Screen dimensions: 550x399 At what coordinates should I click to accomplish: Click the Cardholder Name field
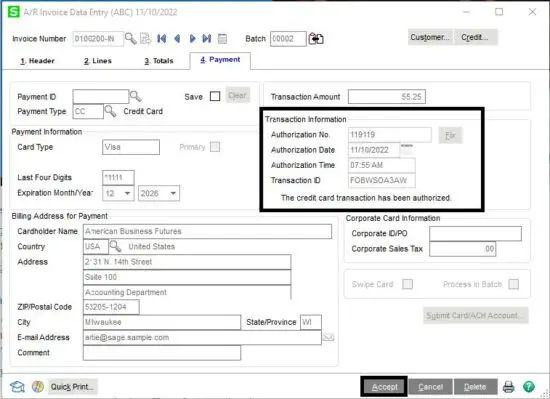tap(207, 231)
